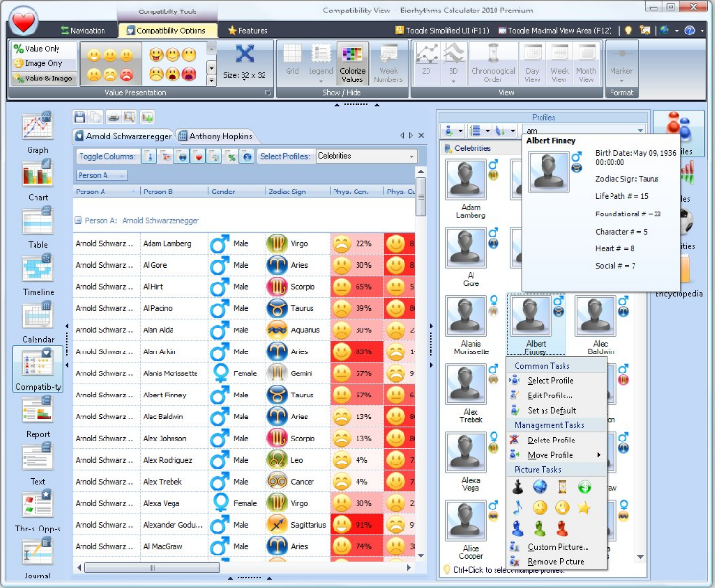Pick the music note picture in Picture Tasks
Image resolution: width=715 pixels, height=588 pixels.
coord(518,508)
